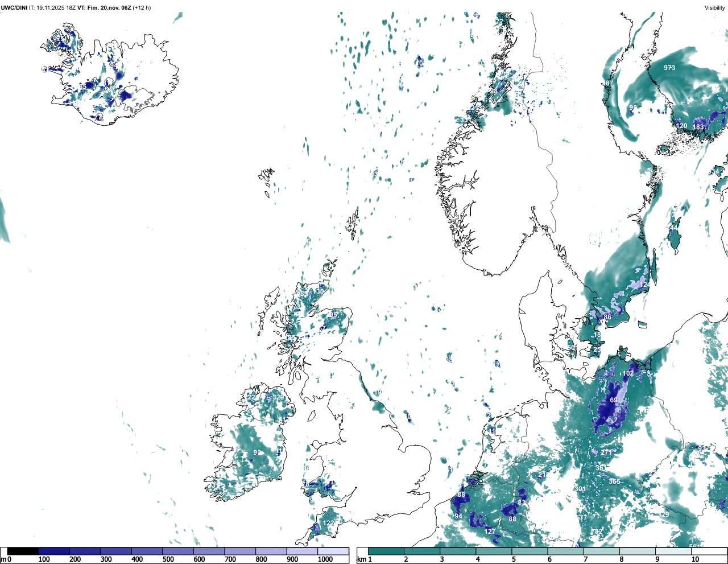
Task: Click the '973' visibility value over Finland
Action: click(669, 68)
